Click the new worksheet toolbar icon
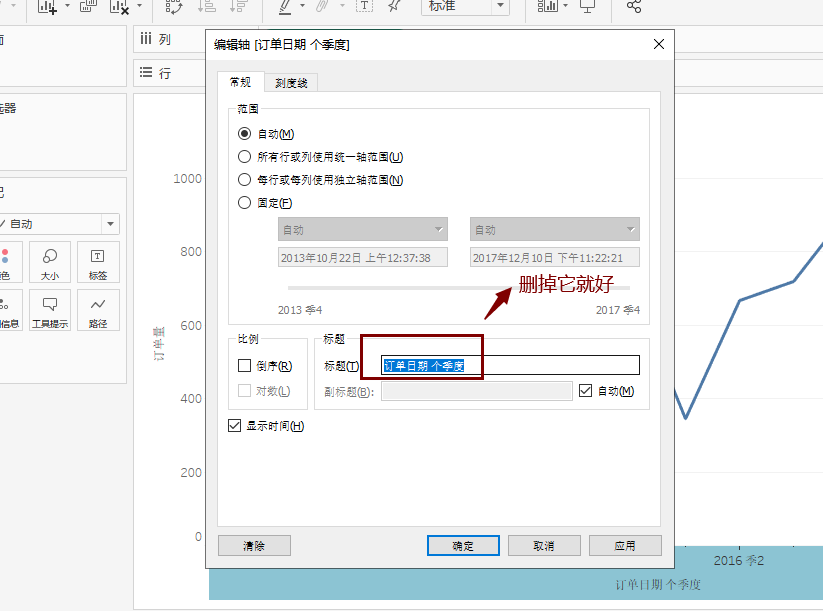The image size is (823, 611). click(47, 6)
